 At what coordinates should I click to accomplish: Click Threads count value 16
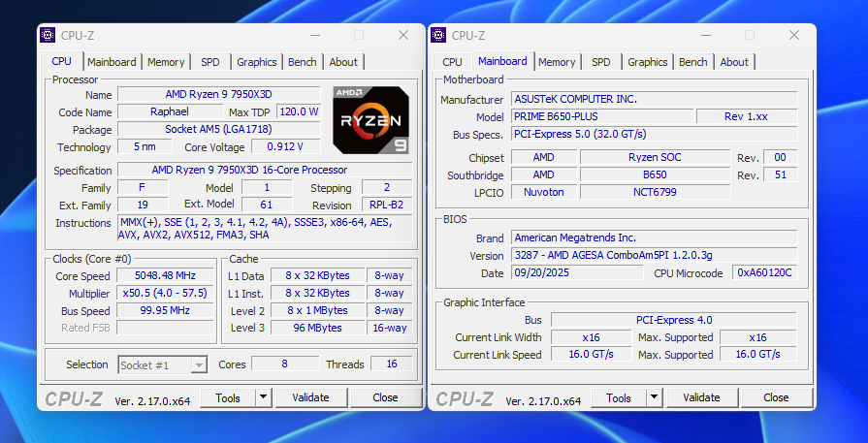coord(392,364)
